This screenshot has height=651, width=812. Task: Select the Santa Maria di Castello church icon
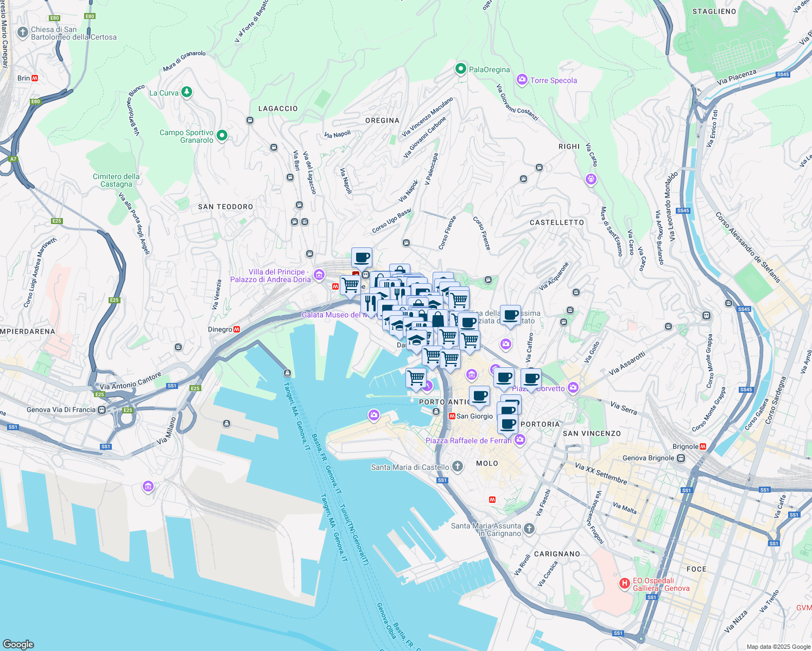click(458, 466)
